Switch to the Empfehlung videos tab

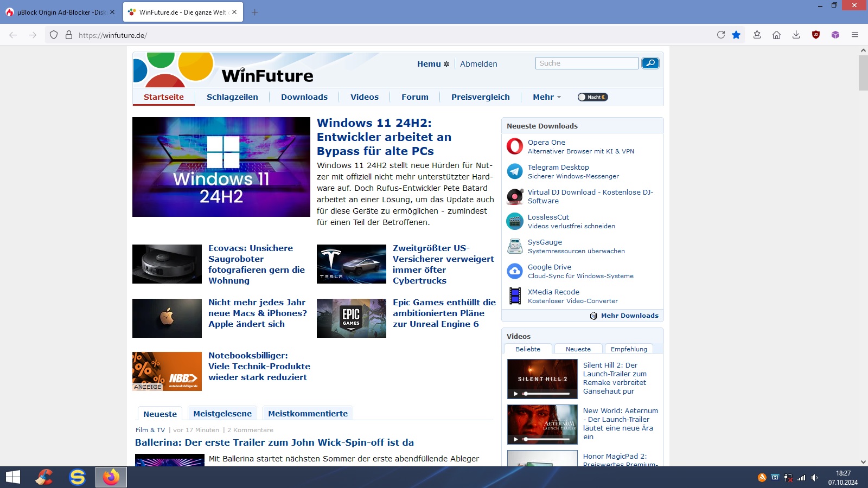click(629, 349)
